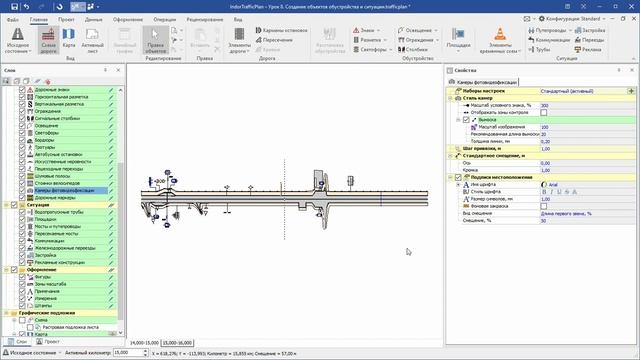Image resolution: width=640 pixels, height=360 pixels.
Task: Select the Переезды tool
Action: pos(589,40)
